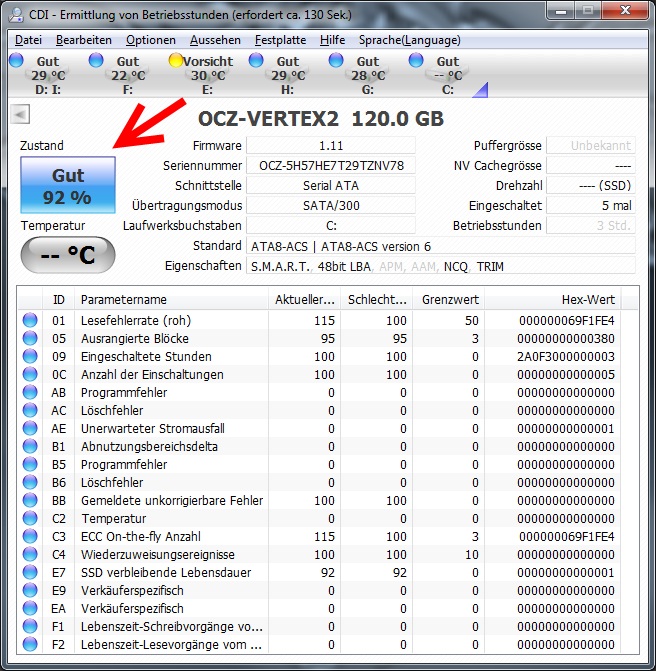Screen dimensions: 656x671
Task: Click the Grenzwert column header
Action: 449,300
